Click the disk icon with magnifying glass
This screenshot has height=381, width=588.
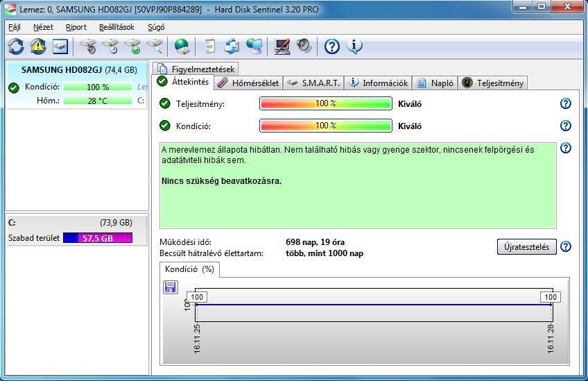point(155,46)
